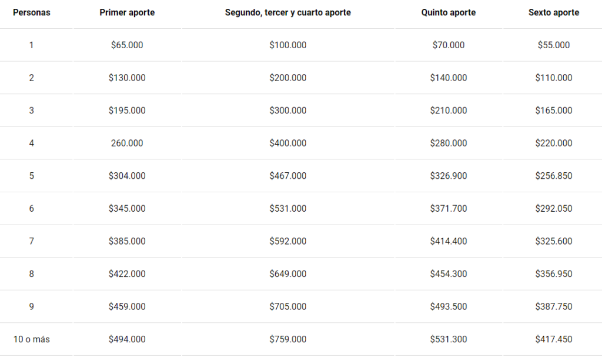Click the Quinto aporte column header
Image resolution: width=602 pixels, height=364 pixels.
(449, 12)
